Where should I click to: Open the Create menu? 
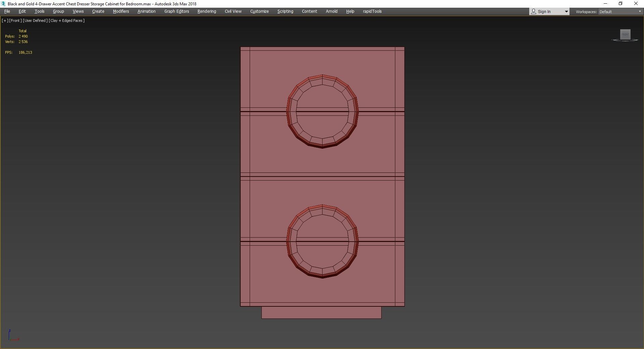(x=98, y=11)
